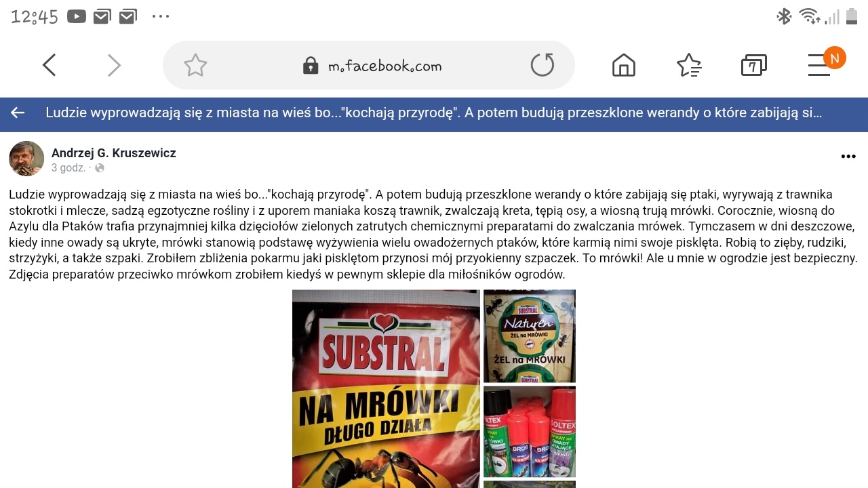
Task: Return using the Facebook header back arrow
Action: point(18,113)
